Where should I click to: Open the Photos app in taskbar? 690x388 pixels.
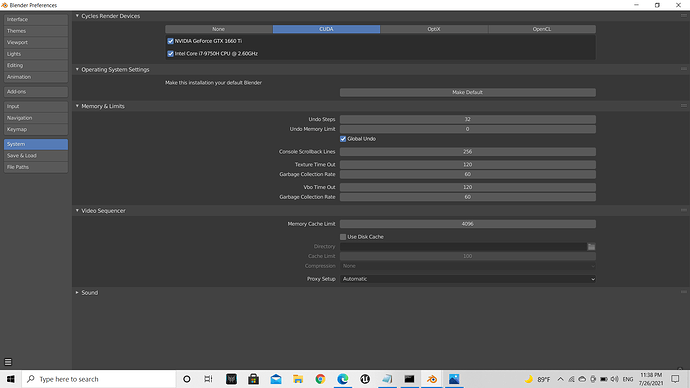pyautogui.click(x=454, y=379)
